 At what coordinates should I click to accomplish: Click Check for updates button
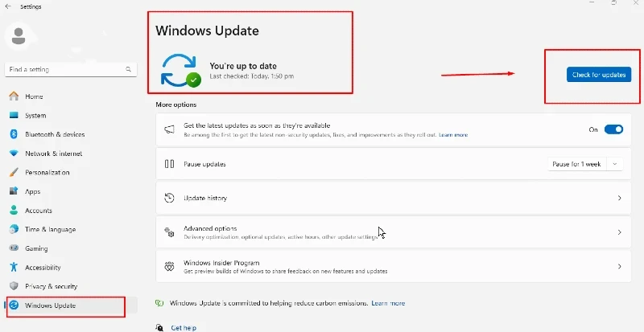599,75
